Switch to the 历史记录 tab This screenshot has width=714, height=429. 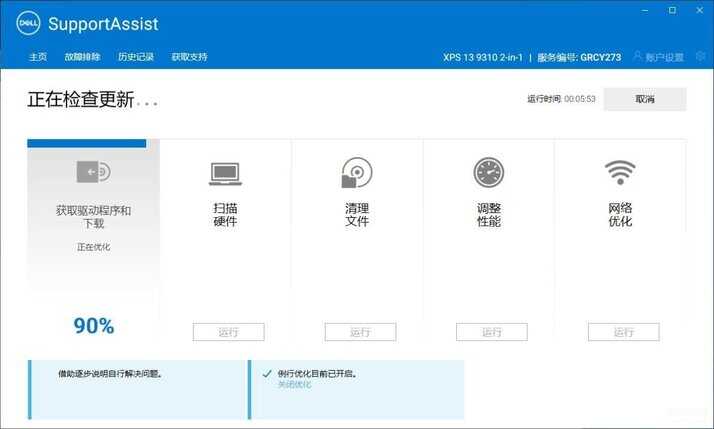click(136, 57)
